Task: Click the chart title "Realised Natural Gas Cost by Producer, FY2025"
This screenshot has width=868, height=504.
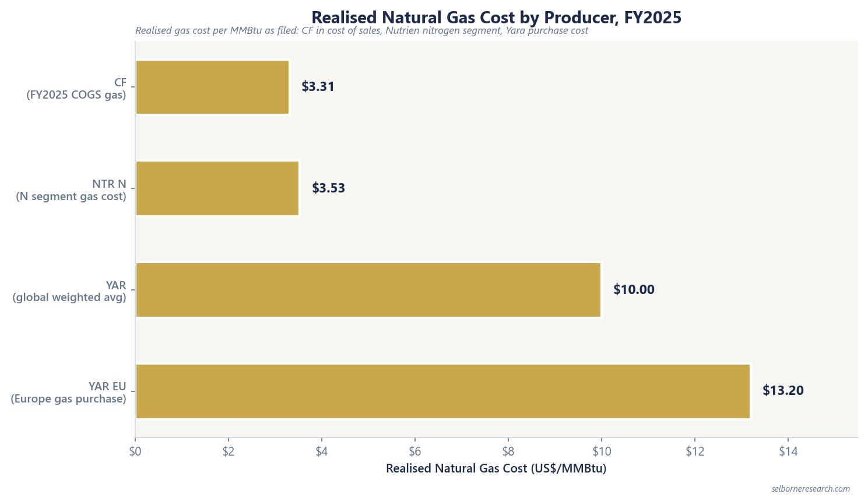Action: coord(496,17)
